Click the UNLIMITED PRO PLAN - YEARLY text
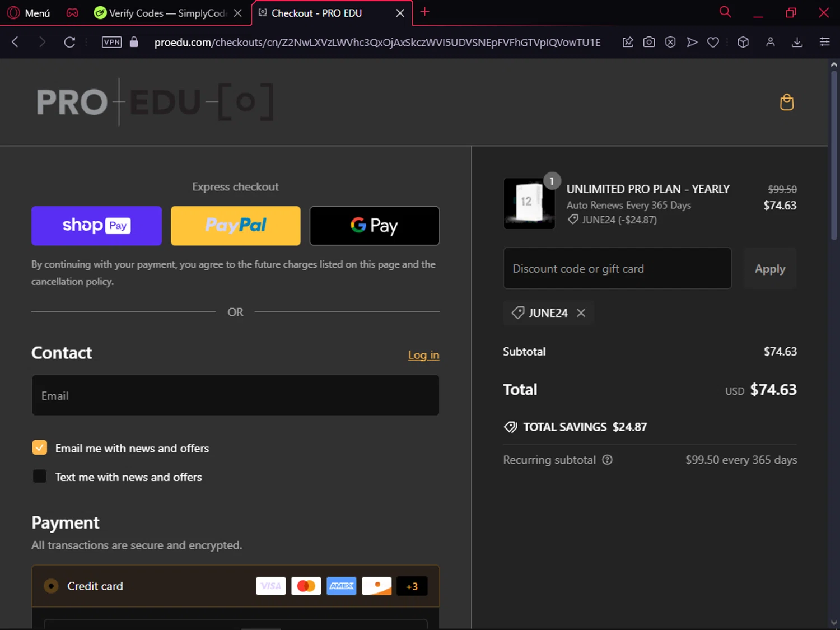This screenshot has width=840, height=630. click(648, 189)
